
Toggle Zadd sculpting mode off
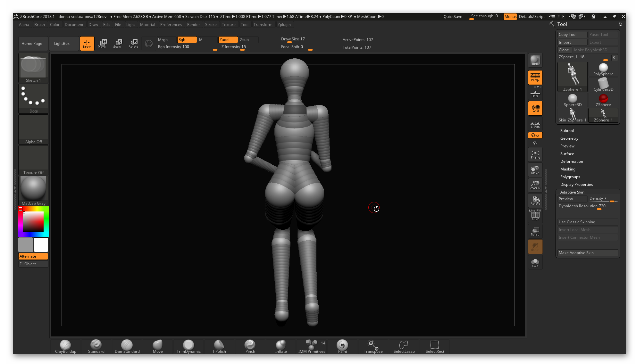tap(228, 40)
